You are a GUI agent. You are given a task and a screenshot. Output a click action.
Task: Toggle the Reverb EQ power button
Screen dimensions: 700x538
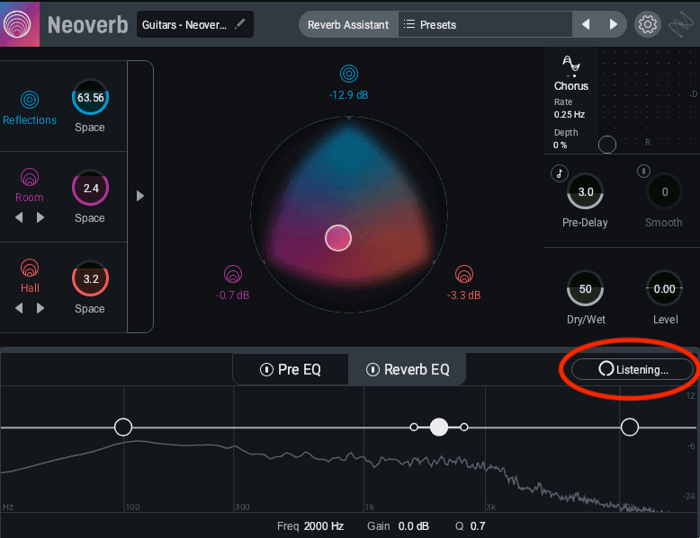(373, 370)
